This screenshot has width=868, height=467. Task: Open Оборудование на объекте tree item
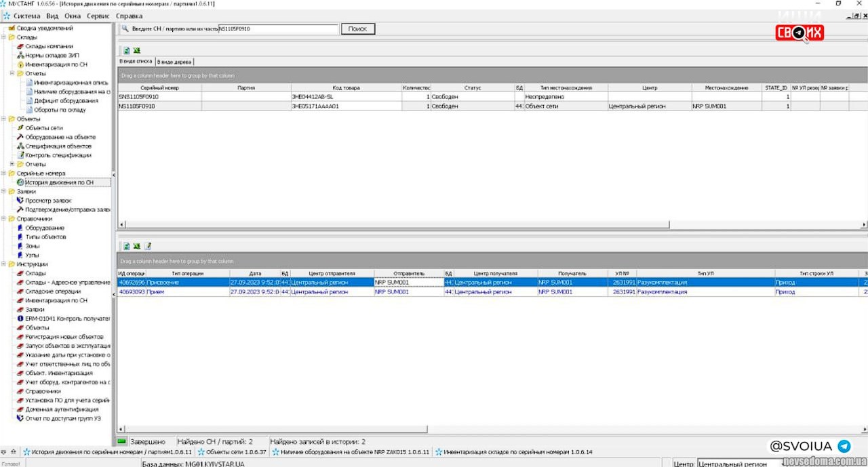coord(60,137)
